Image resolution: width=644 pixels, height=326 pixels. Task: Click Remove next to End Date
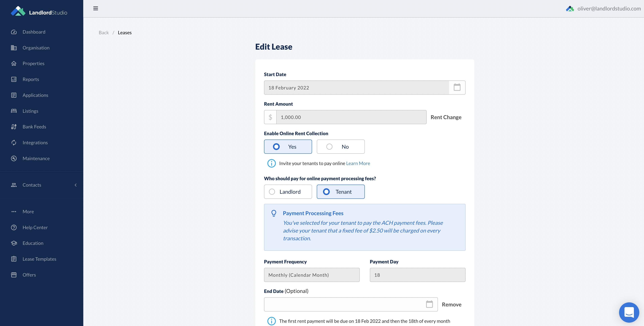pos(452,304)
